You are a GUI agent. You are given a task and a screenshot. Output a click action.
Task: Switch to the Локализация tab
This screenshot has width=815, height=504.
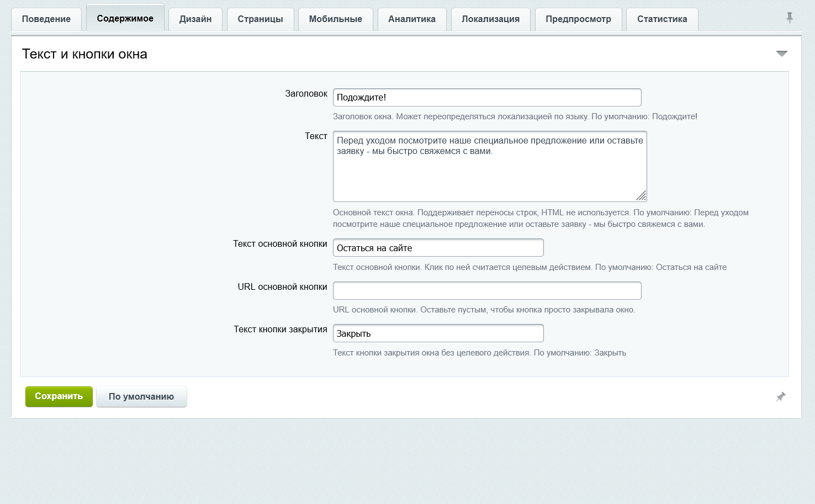(491, 19)
